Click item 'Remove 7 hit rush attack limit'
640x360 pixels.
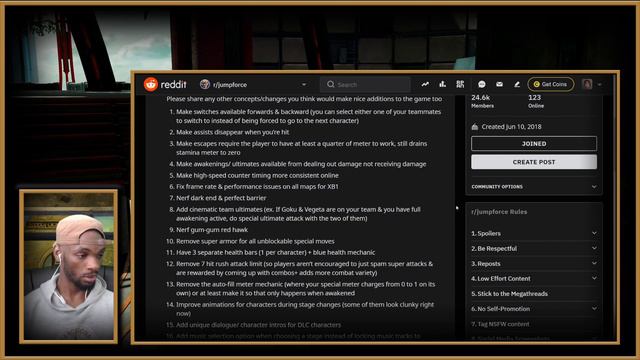pyautogui.click(x=304, y=268)
